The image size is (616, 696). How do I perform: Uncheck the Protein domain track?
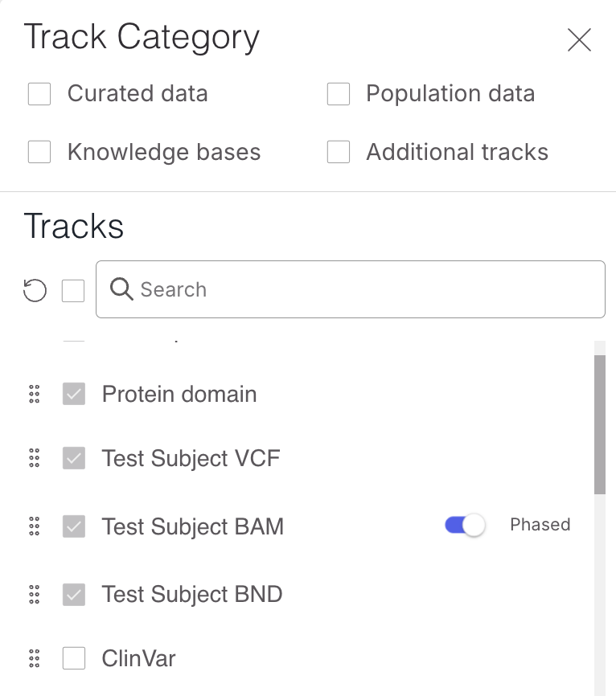coord(74,394)
